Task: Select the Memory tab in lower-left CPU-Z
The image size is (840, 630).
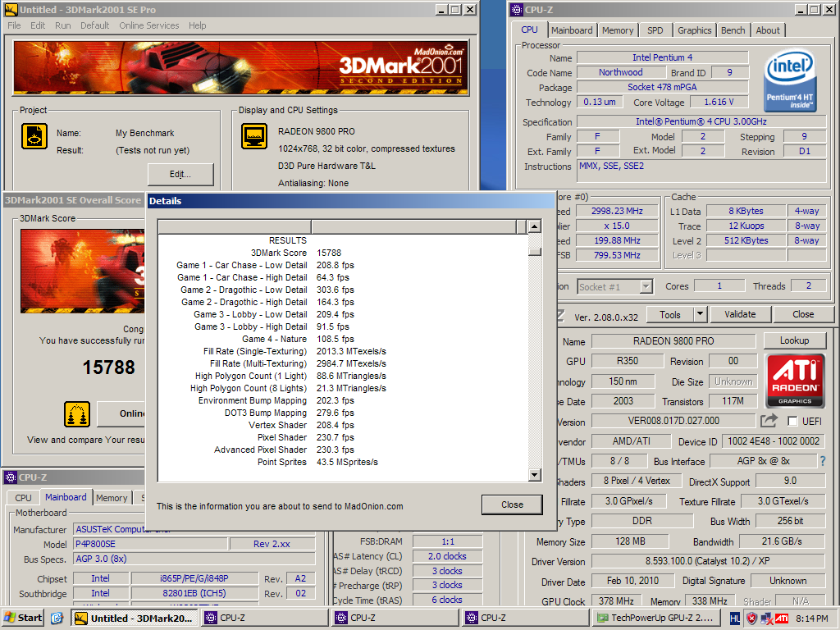Action: click(x=112, y=498)
